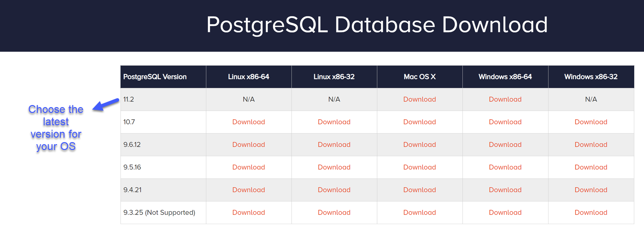Download version 9.3.25 for Linux x86-32
Viewport: 644px width, 231px height.
click(334, 212)
